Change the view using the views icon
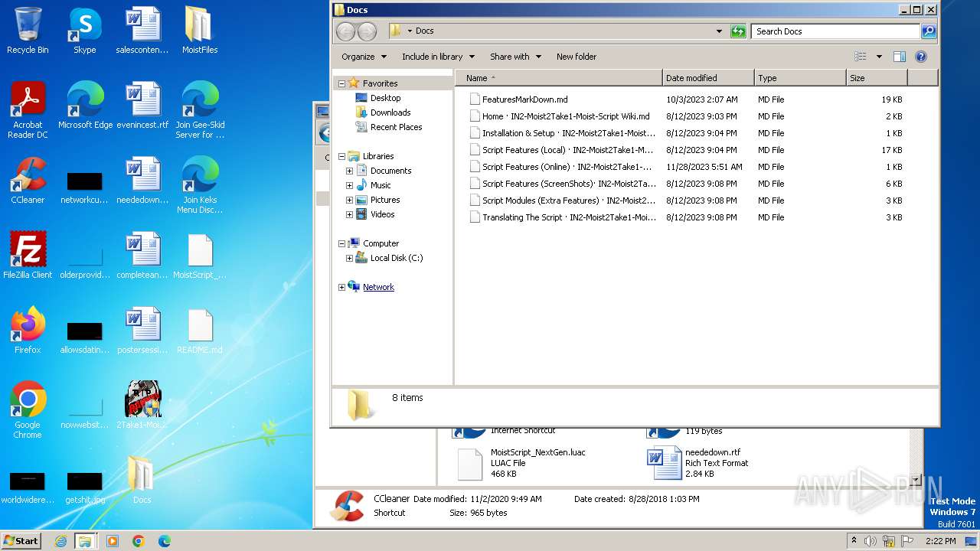The image size is (980, 551). [861, 57]
